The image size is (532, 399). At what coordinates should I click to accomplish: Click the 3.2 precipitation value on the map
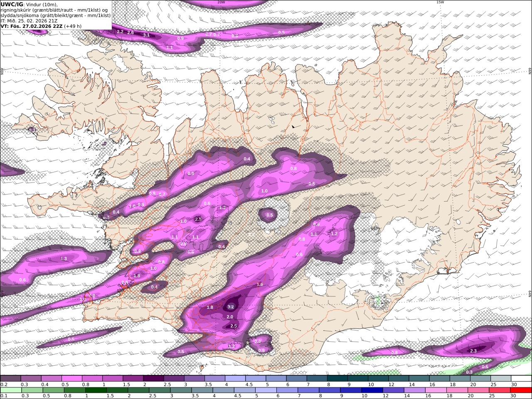[231, 307]
